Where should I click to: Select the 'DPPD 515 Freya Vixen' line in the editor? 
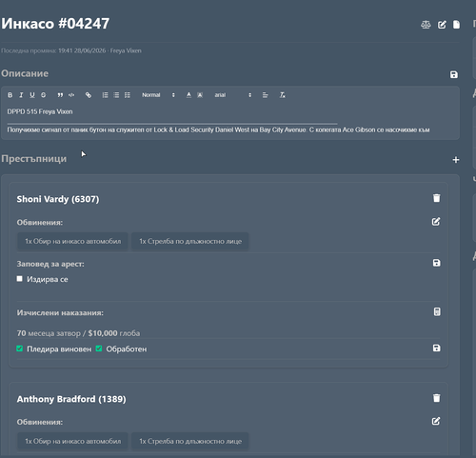pos(40,111)
